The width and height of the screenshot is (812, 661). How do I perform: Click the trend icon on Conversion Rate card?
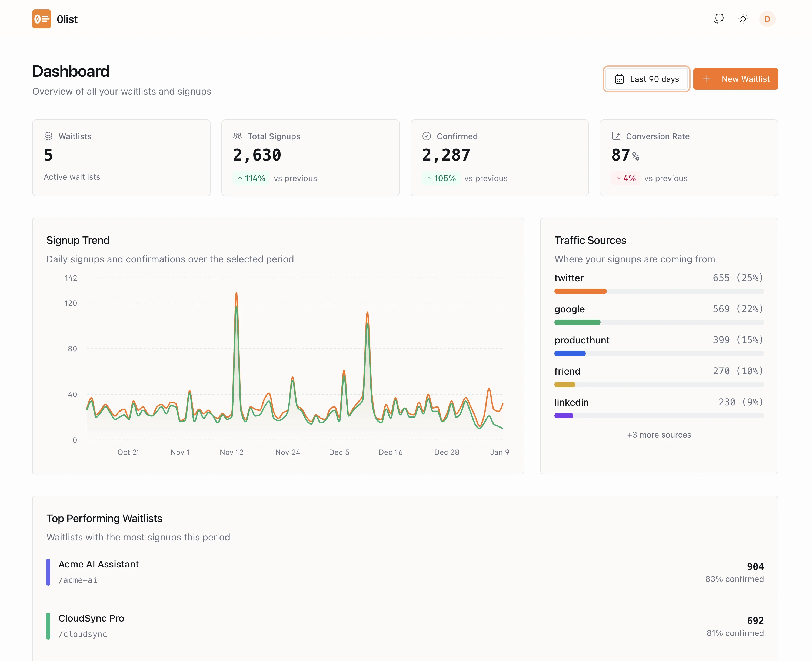pos(615,136)
